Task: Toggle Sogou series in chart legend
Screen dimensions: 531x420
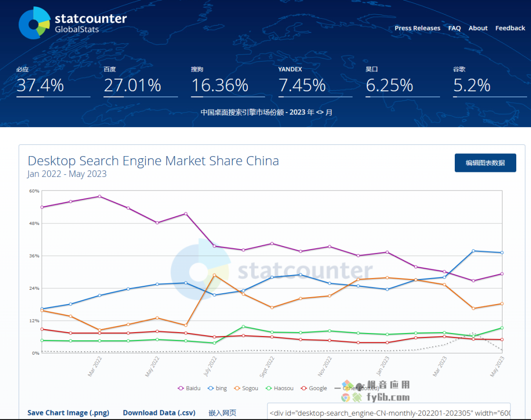Action: pyautogui.click(x=246, y=388)
